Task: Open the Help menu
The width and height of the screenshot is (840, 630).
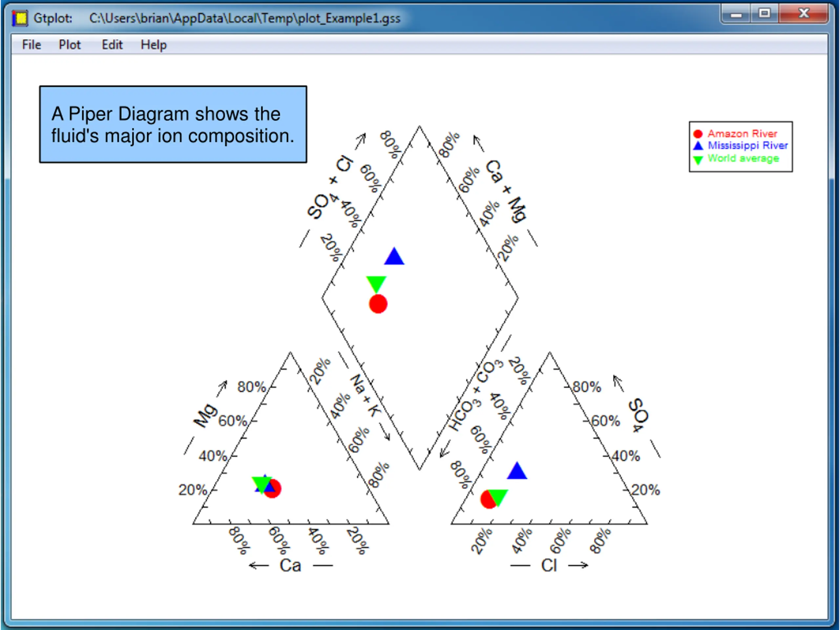Action: [x=154, y=45]
